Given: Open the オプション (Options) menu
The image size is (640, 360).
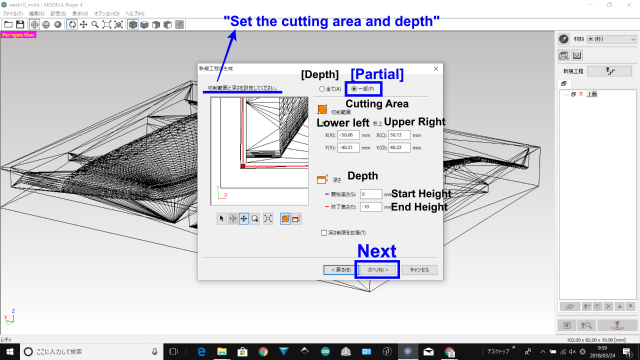Looking at the screenshot, I should tap(107, 13).
